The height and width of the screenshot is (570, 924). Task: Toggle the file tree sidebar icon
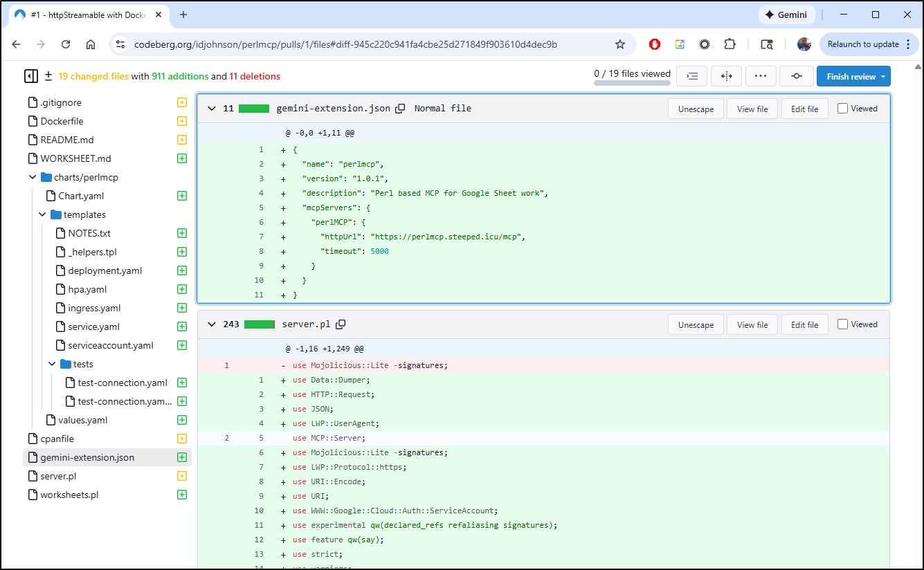tap(30, 76)
